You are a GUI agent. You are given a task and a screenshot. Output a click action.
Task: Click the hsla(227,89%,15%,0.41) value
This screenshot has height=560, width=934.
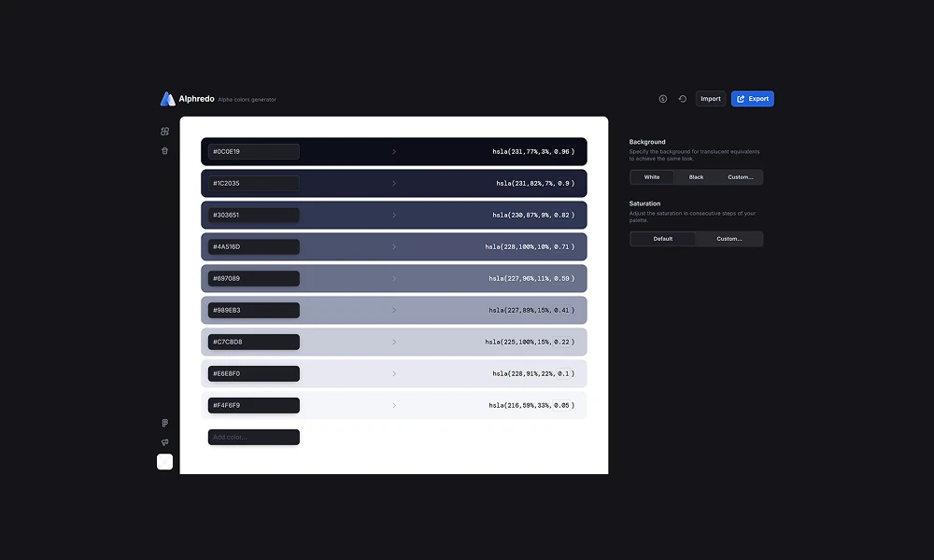point(531,310)
